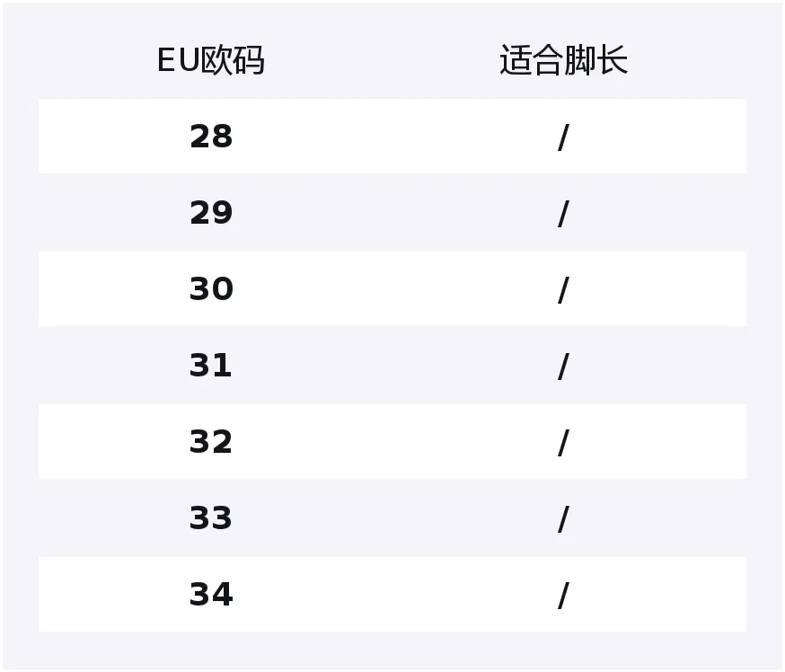Click the 脚长 characters in the header
Screen dimensions: 785x672
(595, 60)
